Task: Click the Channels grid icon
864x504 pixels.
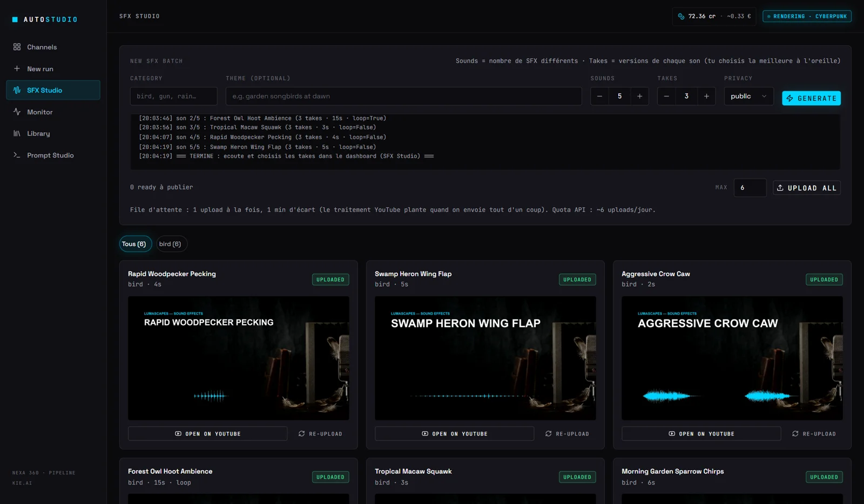Action: (x=17, y=47)
